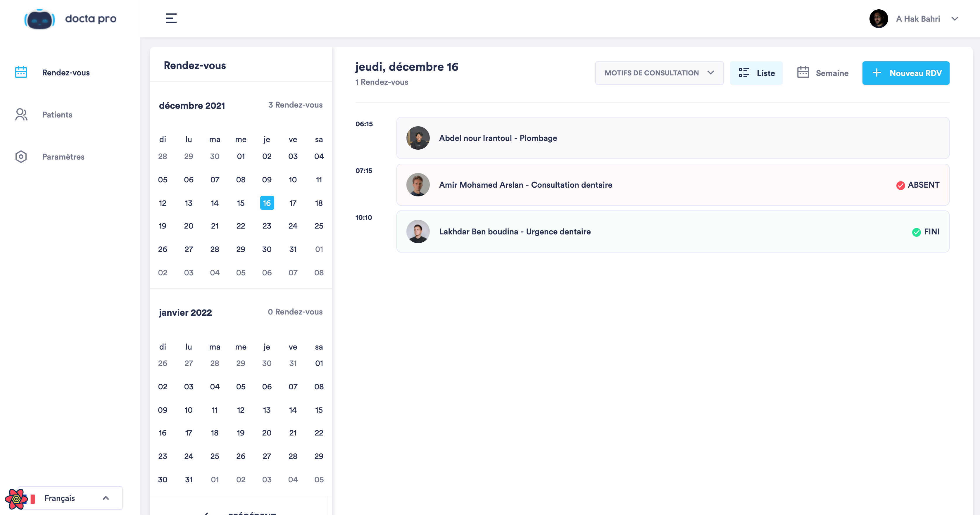Image resolution: width=980 pixels, height=515 pixels.
Task: Click the janvier 2022 month heading
Action: click(x=185, y=312)
